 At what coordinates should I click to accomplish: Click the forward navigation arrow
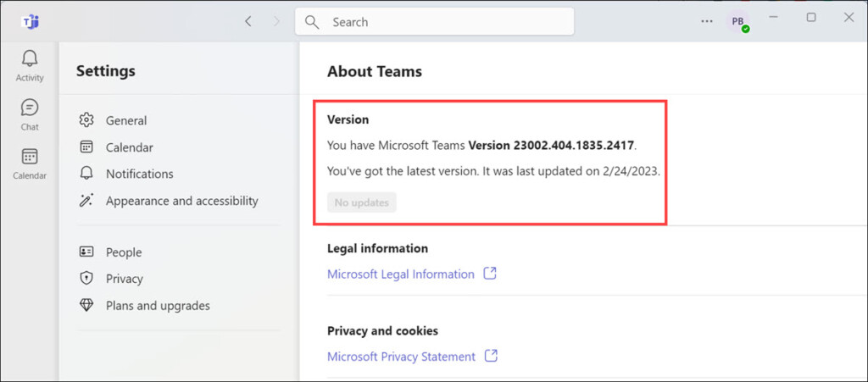coord(275,21)
